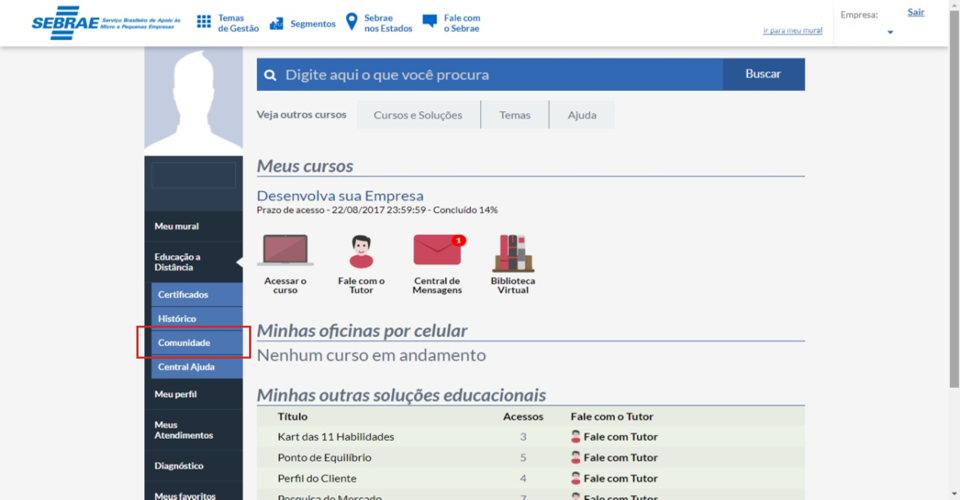Click Fale com Tutor for Ponto de Equilíbrio
Screen dimensions: 960x500
(620, 458)
